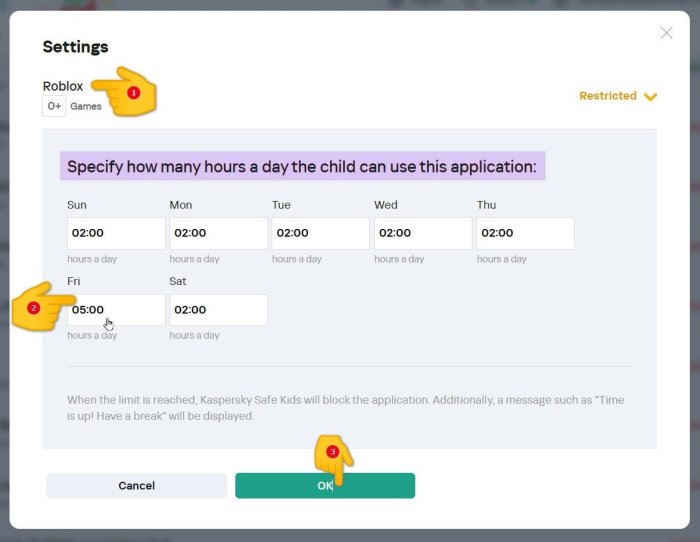Click the pointing hand icon numbered 3
This screenshot has width=700, height=542.
pos(334,458)
